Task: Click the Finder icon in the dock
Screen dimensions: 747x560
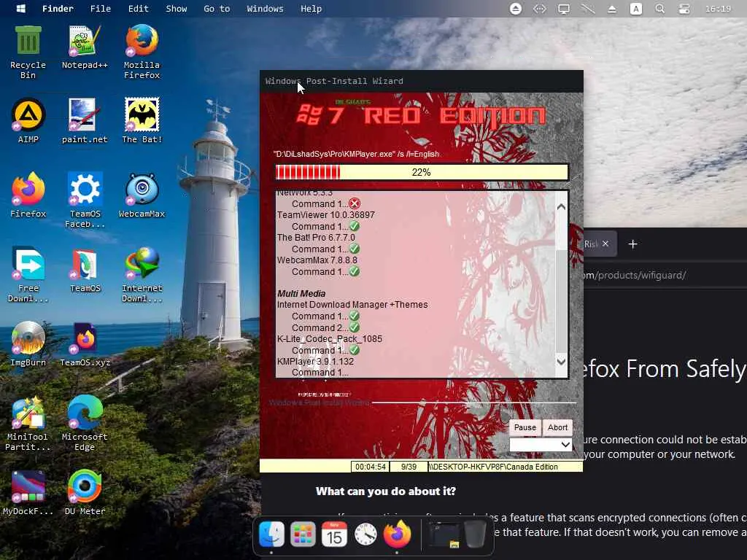Action: point(271,534)
